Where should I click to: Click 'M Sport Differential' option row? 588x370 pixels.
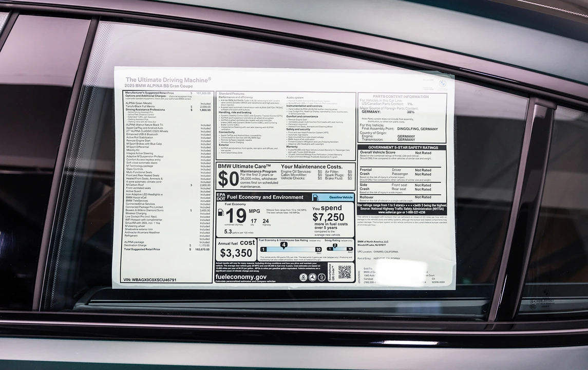167,147
